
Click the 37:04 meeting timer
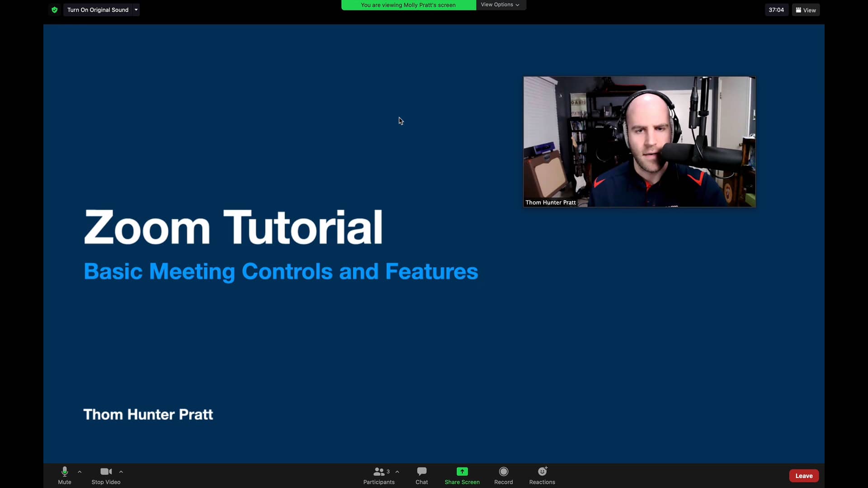pos(776,9)
